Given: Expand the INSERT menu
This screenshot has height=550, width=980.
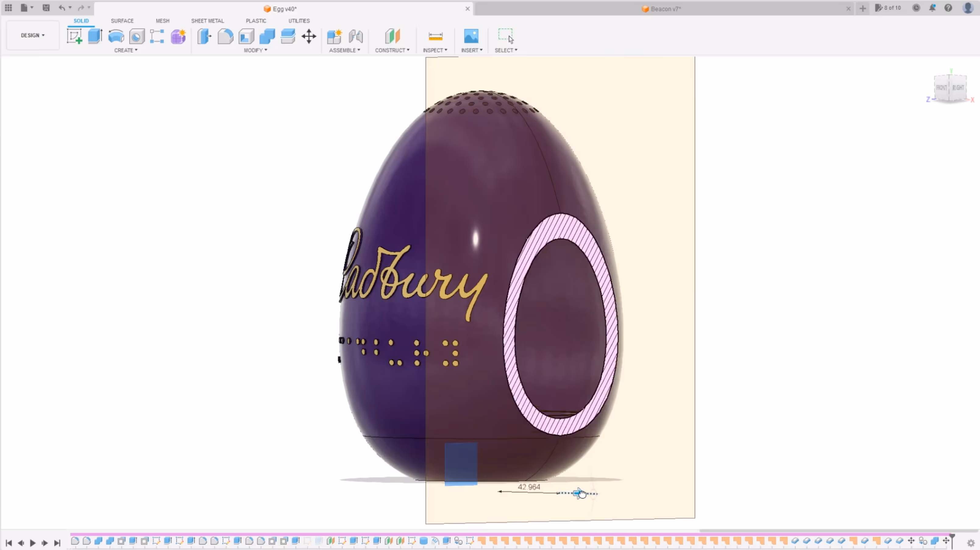Looking at the screenshot, I should point(472,50).
